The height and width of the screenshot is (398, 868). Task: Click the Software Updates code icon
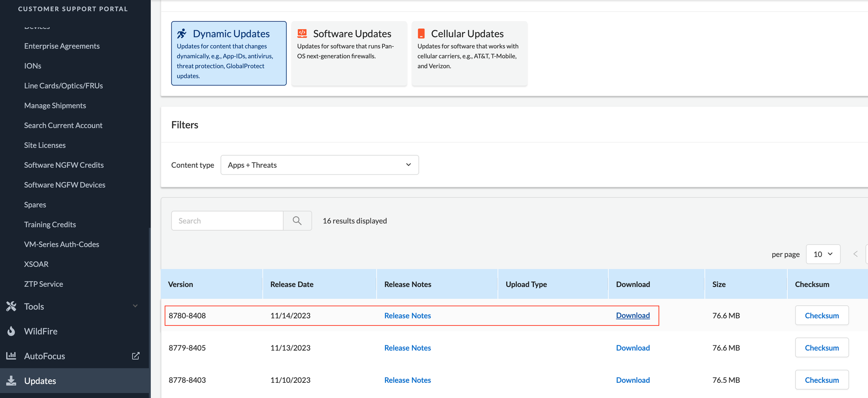(x=302, y=33)
